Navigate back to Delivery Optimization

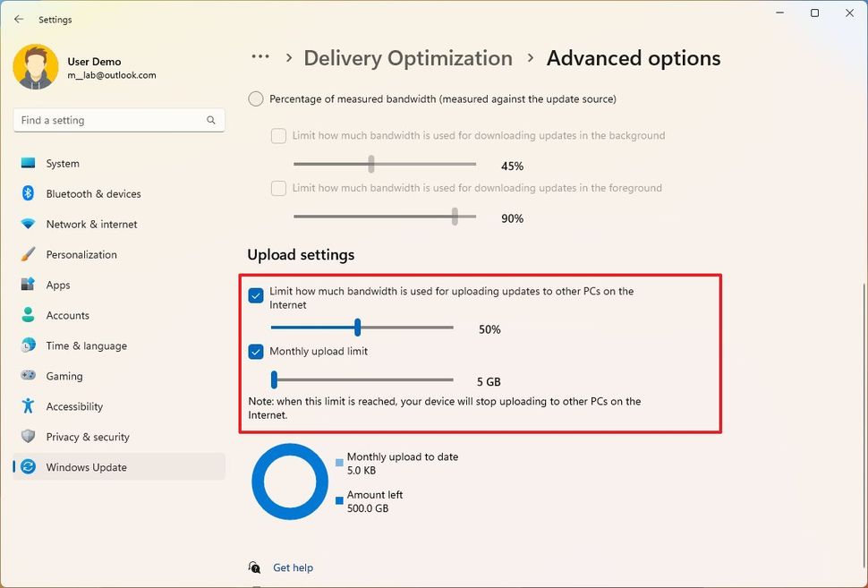(x=407, y=57)
